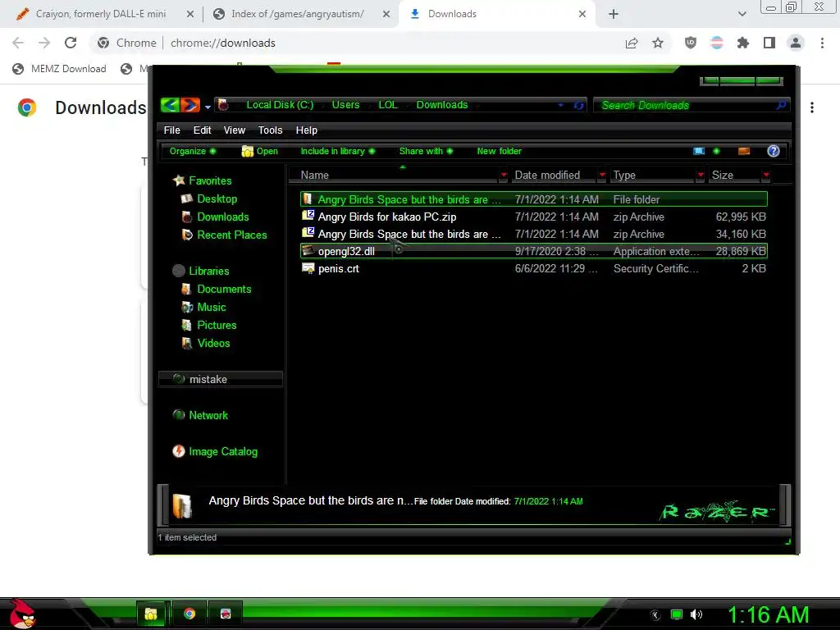
Task: Refresh the Explorer address bar
Action: point(578,106)
